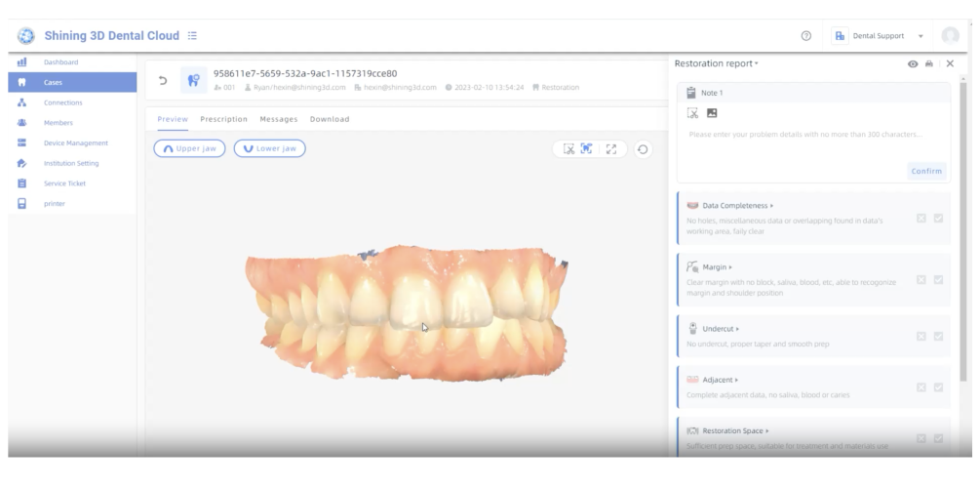The width and height of the screenshot is (980, 488).
Task: Check the pass checkbox for Data Completeness
Action: (x=938, y=219)
